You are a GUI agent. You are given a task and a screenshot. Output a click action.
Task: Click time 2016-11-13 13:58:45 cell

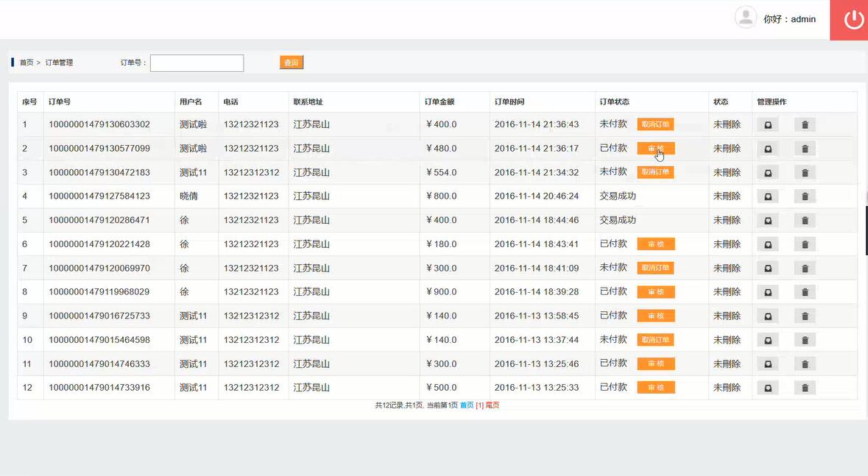(x=537, y=316)
